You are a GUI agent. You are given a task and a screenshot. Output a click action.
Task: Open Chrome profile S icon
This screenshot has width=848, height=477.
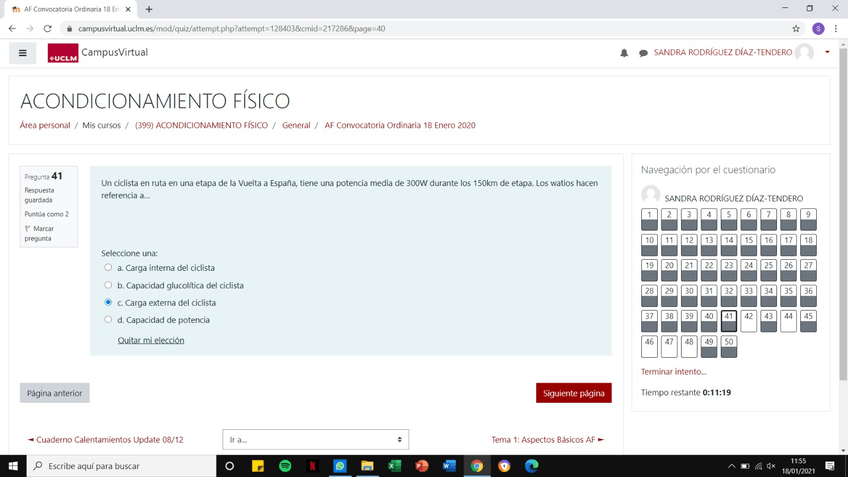coord(818,29)
